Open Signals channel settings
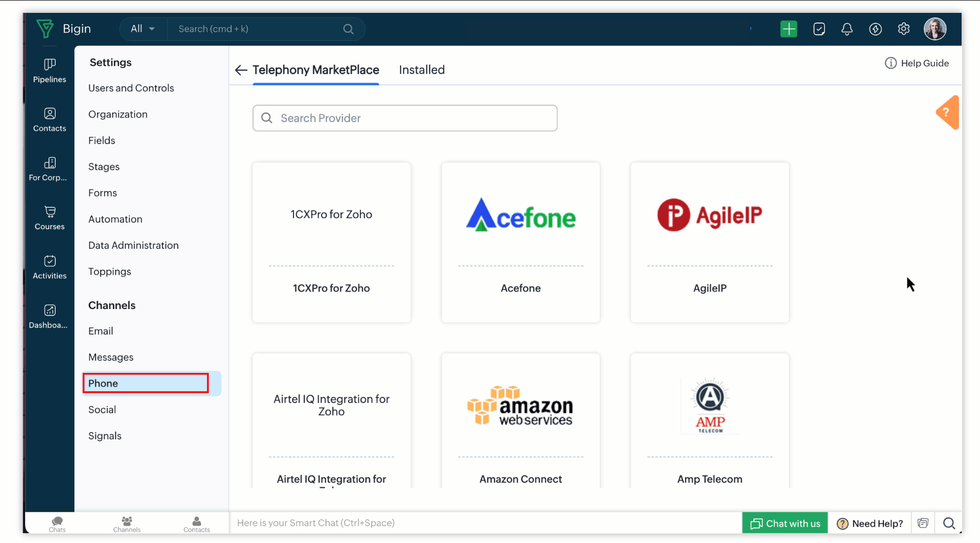Image resolution: width=980 pixels, height=543 pixels. [x=105, y=436]
